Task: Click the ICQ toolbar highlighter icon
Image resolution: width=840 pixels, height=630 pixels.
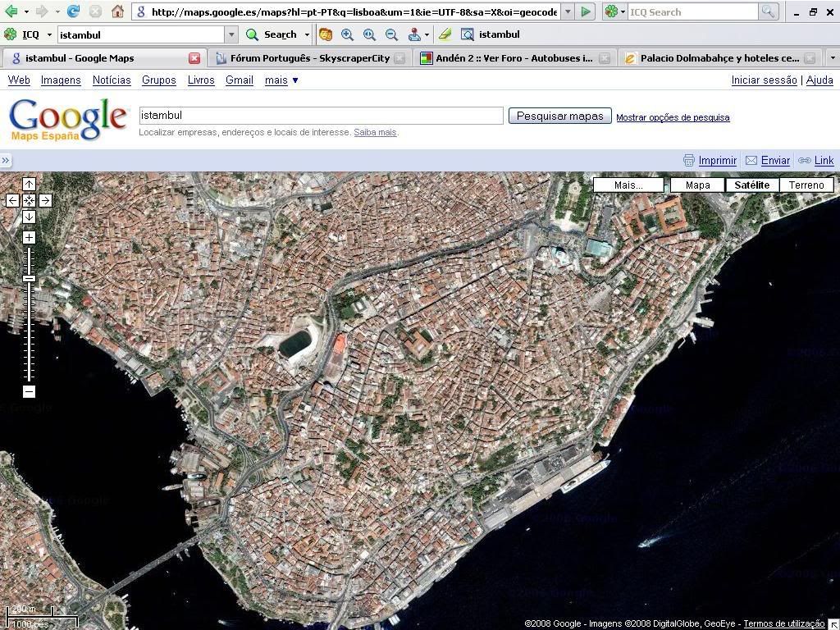Action: 445,34
